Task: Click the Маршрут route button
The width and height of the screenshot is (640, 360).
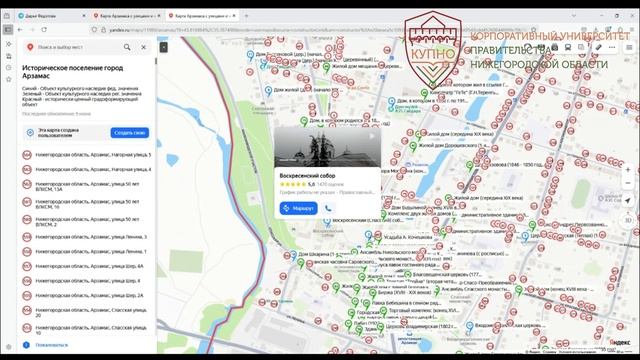Action: coord(298,209)
